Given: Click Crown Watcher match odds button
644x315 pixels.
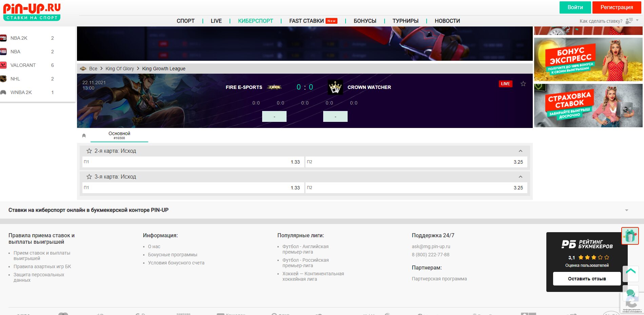Looking at the screenshot, I should (335, 116).
